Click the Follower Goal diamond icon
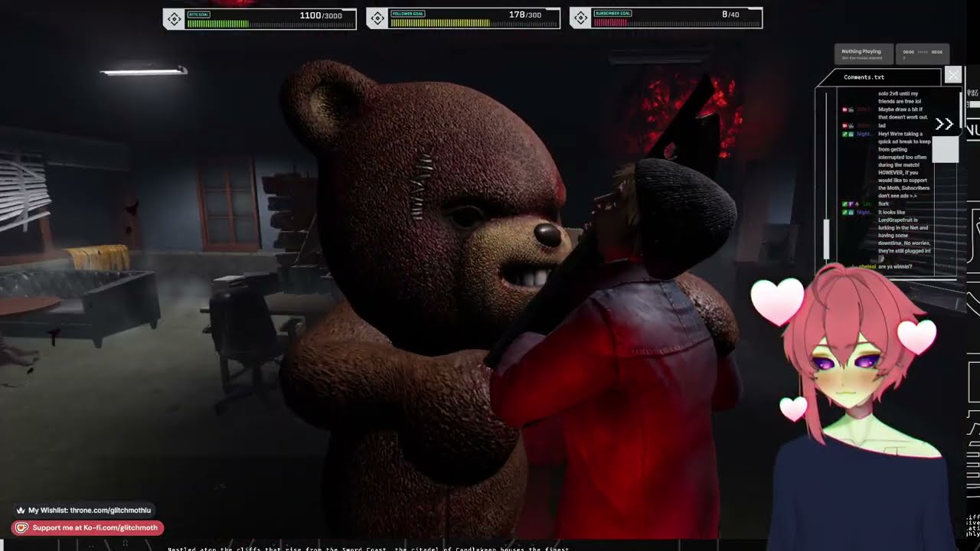Viewport: 980px width, 551px height. [x=378, y=20]
